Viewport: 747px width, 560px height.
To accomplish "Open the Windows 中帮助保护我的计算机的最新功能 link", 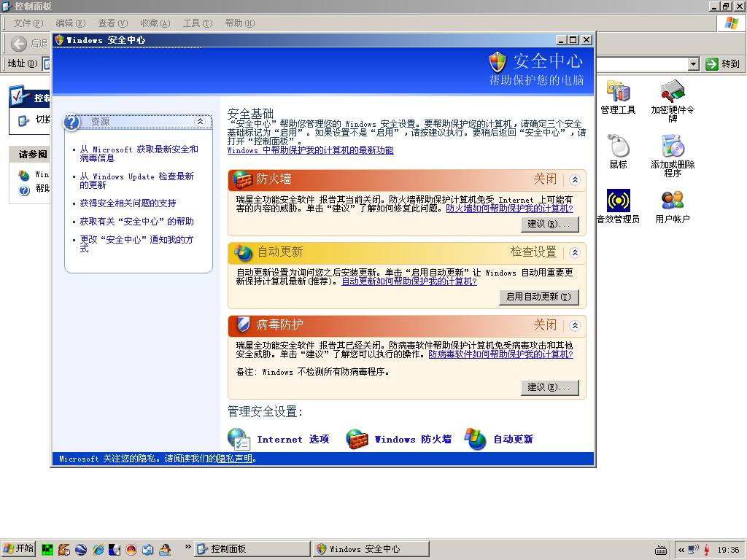I will pos(310,150).
